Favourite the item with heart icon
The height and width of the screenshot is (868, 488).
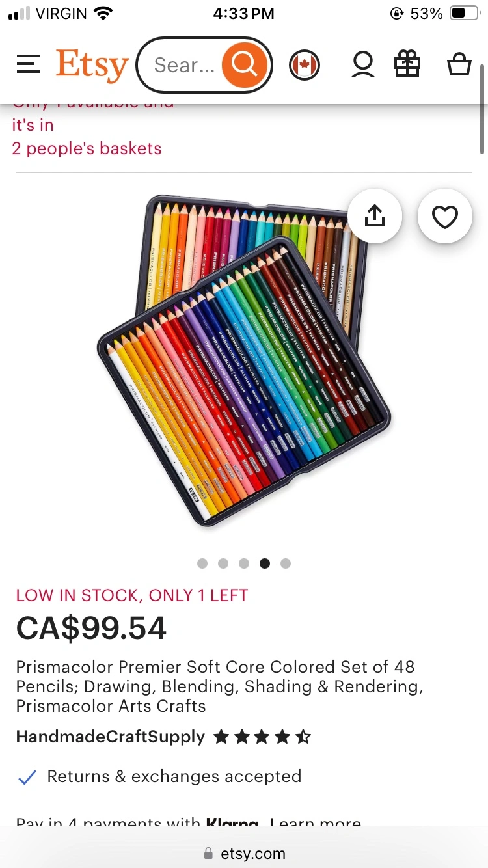(x=445, y=216)
